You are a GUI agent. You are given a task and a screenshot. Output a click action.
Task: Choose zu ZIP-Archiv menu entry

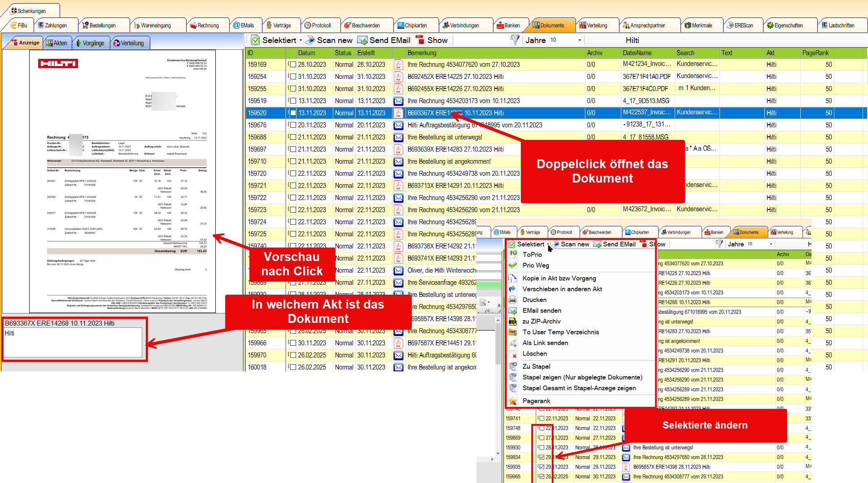541,321
